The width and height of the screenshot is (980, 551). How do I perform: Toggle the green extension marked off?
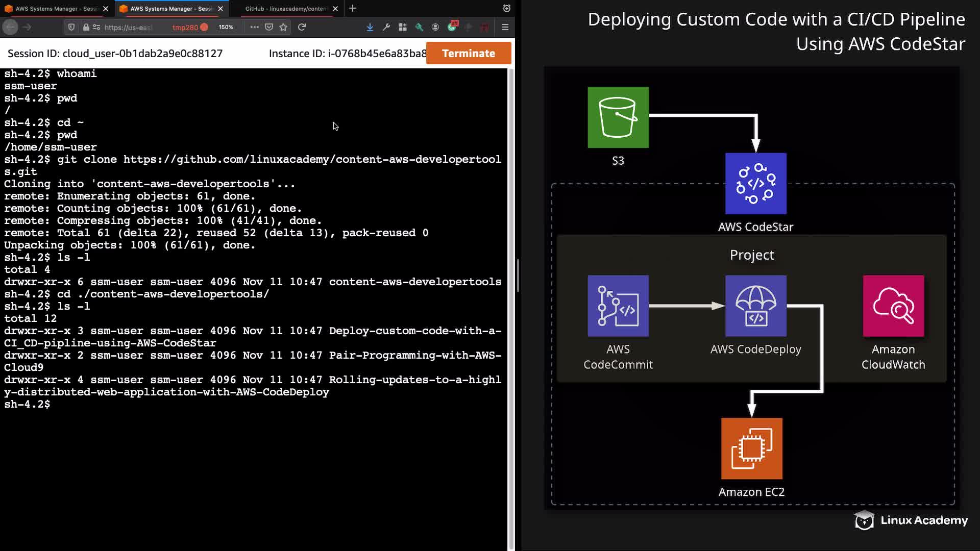point(452,27)
